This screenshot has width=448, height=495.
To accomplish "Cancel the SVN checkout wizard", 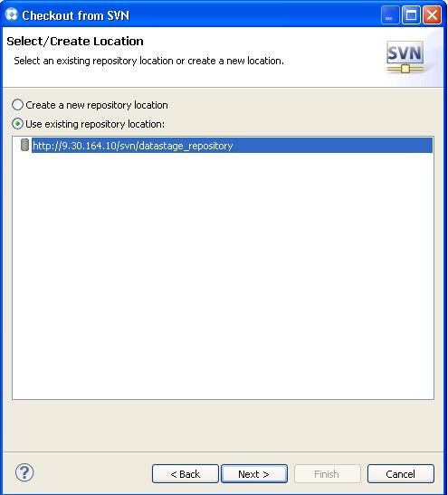I will tap(401, 473).
